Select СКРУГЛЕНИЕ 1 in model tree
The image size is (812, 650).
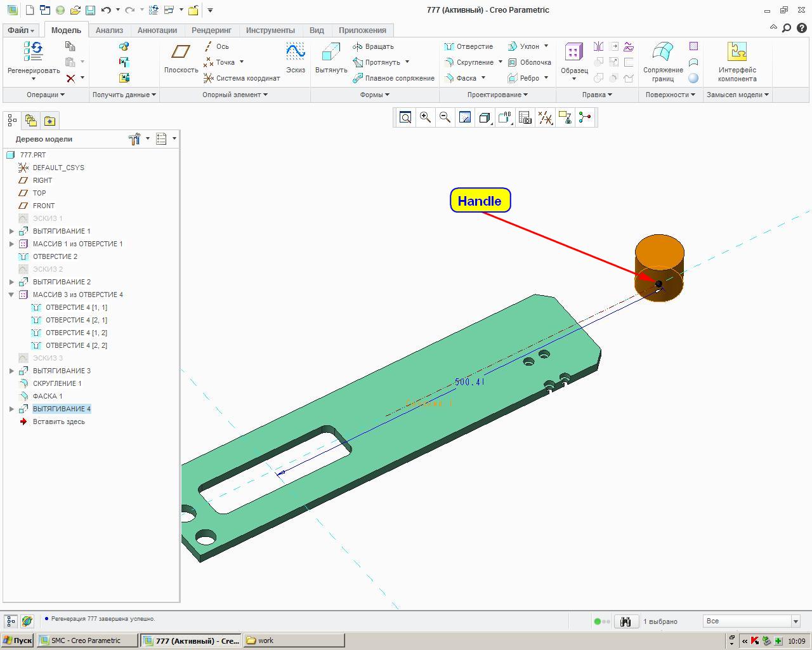coord(57,383)
